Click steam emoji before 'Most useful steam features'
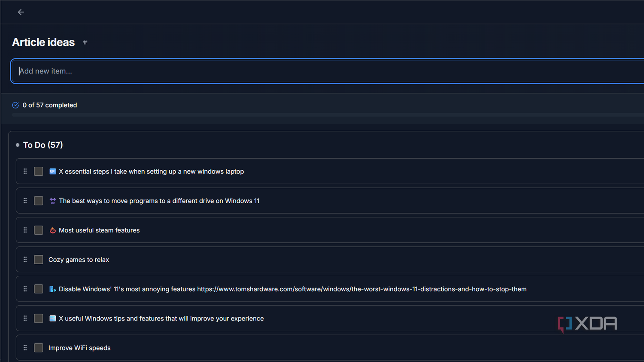This screenshot has width=644, height=362. (x=52, y=230)
